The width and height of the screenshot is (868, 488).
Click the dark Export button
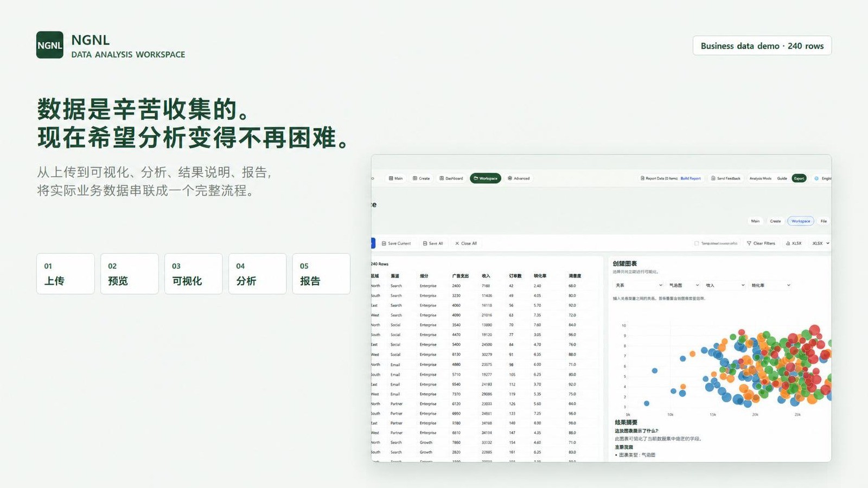click(x=799, y=178)
